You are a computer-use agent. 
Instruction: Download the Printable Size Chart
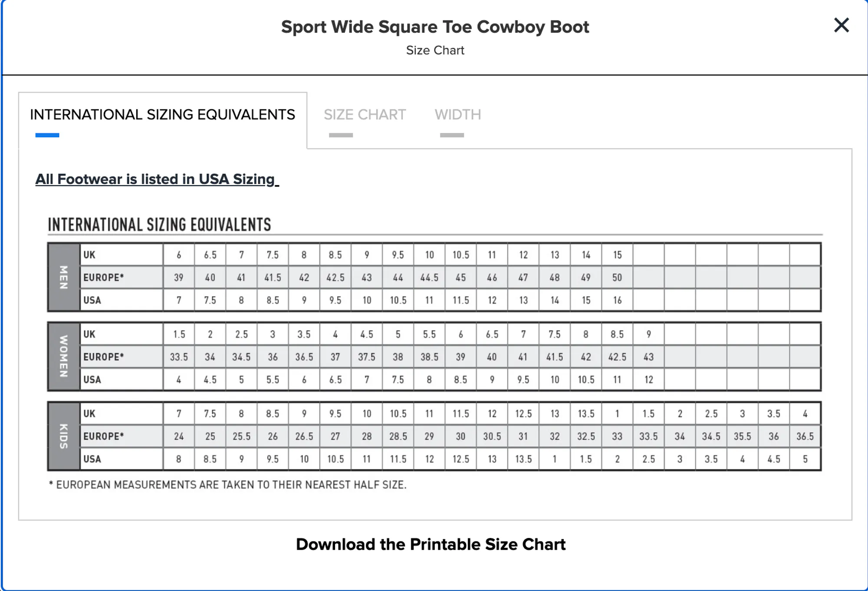pyautogui.click(x=431, y=544)
